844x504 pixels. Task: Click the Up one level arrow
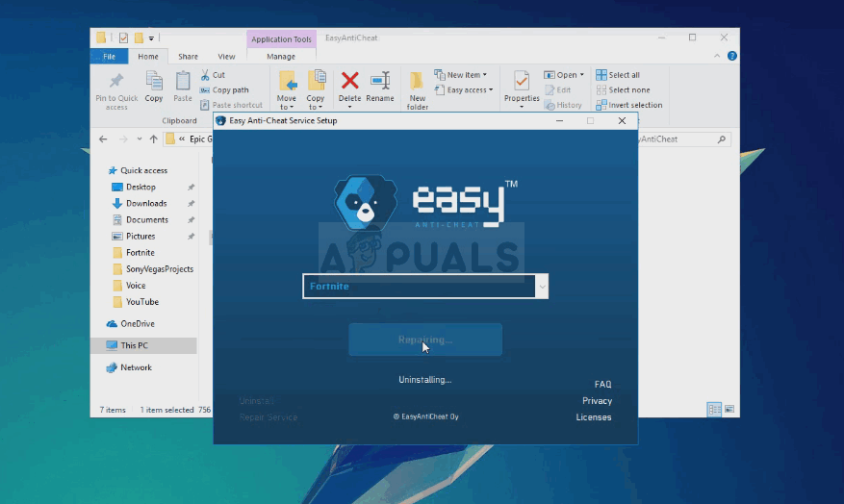pyautogui.click(x=153, y=139)
